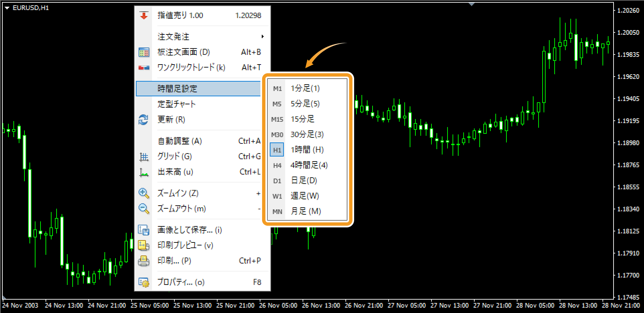Click the M5 timeframe icon

(277, 104)
